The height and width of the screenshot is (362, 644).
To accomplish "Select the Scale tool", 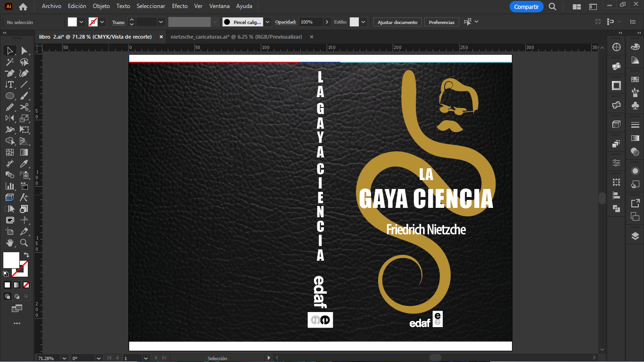I will pos(24,118).
